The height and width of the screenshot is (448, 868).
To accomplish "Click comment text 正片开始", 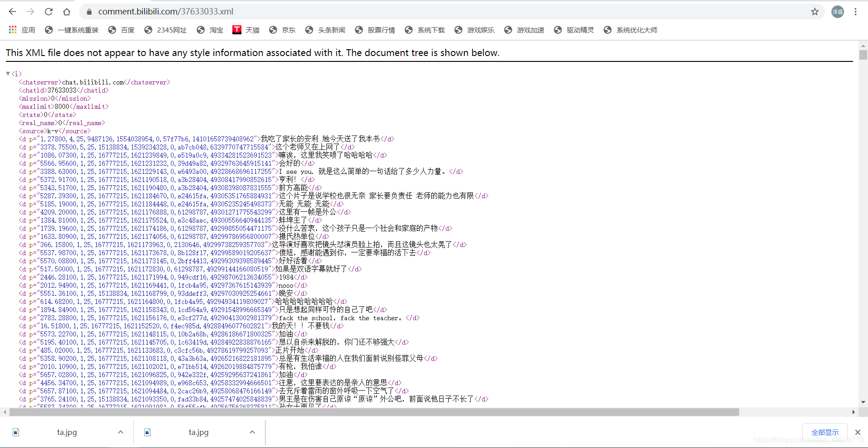I will (x=289, y=350).
